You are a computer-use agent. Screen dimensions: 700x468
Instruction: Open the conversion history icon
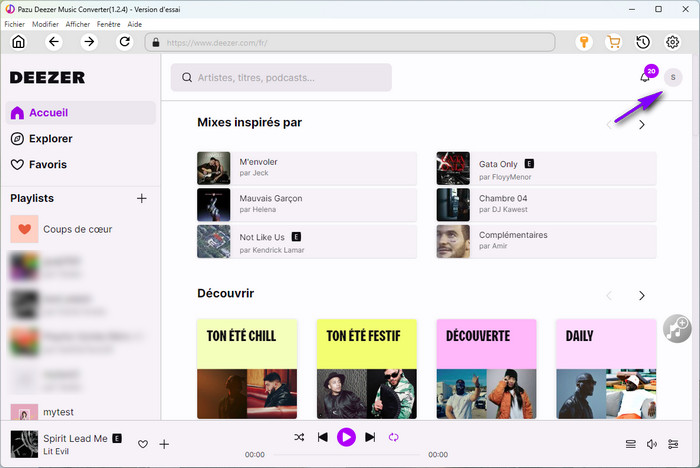[643, 42]
